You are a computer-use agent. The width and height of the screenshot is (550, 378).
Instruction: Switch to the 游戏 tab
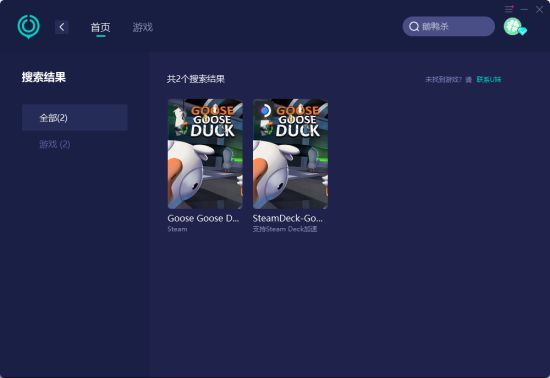(143, 27)
